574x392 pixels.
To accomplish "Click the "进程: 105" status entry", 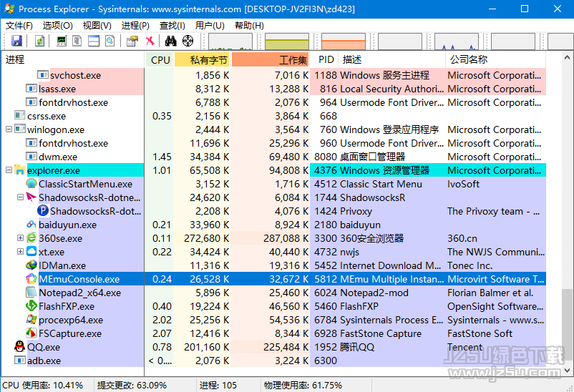I will [x=218, y=385].
